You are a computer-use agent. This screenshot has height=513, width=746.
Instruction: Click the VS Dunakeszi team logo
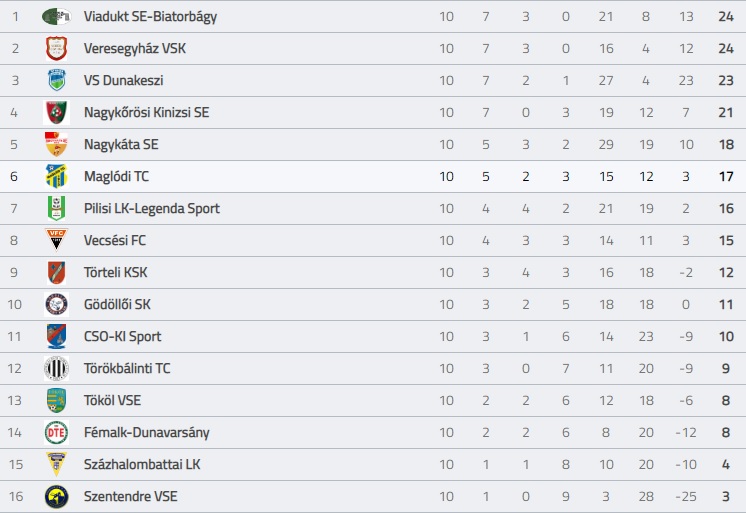click(x=57, y=80)
